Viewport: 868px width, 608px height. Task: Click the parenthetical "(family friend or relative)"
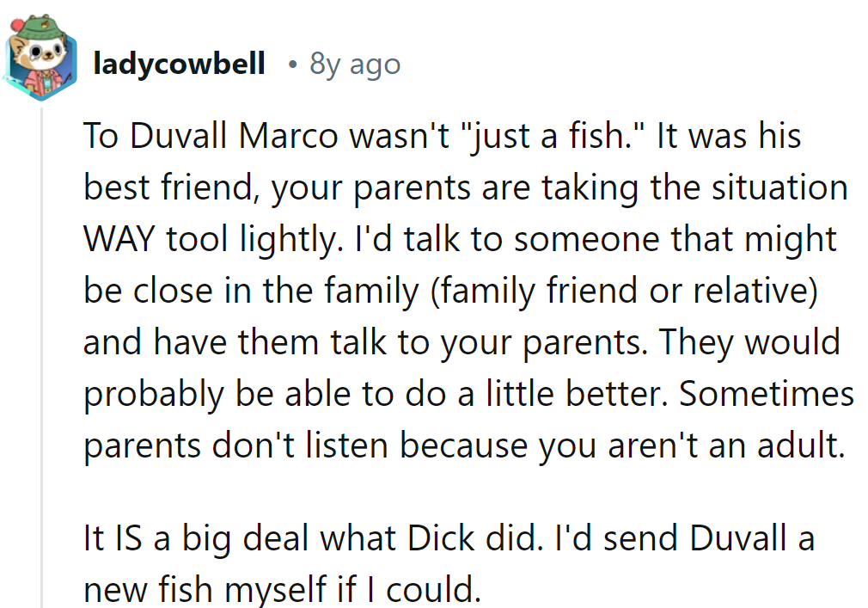click(627, 291)
